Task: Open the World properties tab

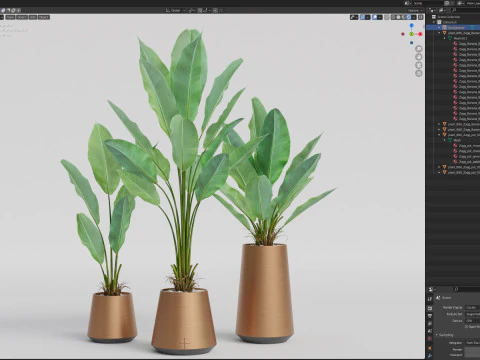Action: coord(430,338)
